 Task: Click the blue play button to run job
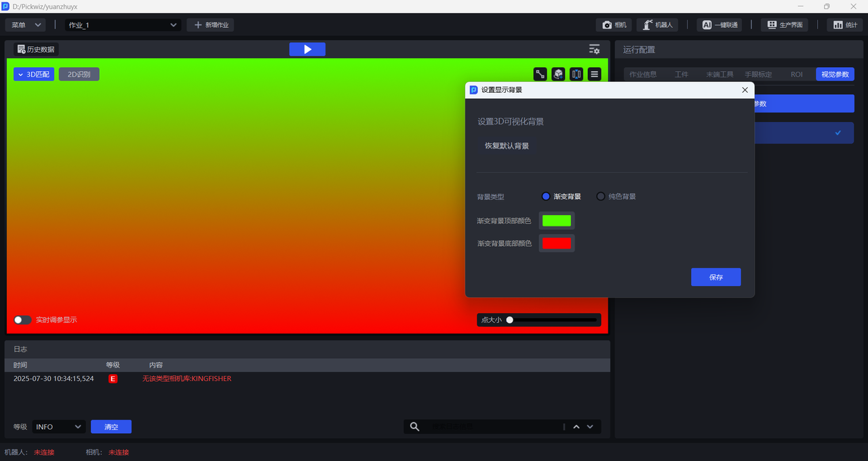307,49
